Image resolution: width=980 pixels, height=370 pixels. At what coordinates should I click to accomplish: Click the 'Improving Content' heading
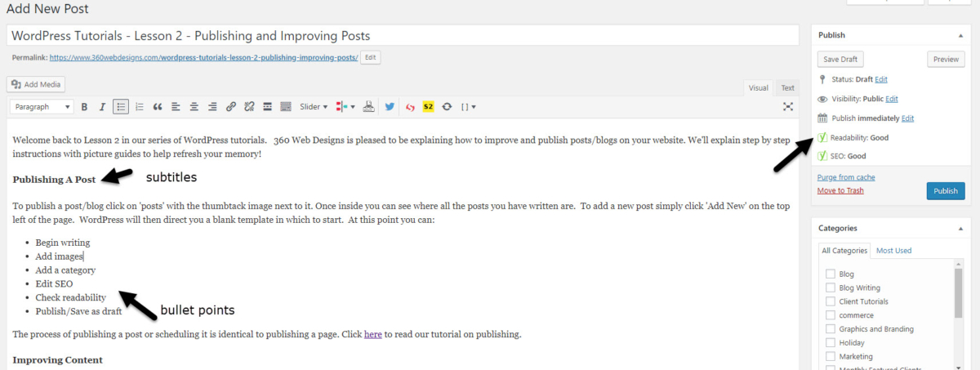click(57, 359)
